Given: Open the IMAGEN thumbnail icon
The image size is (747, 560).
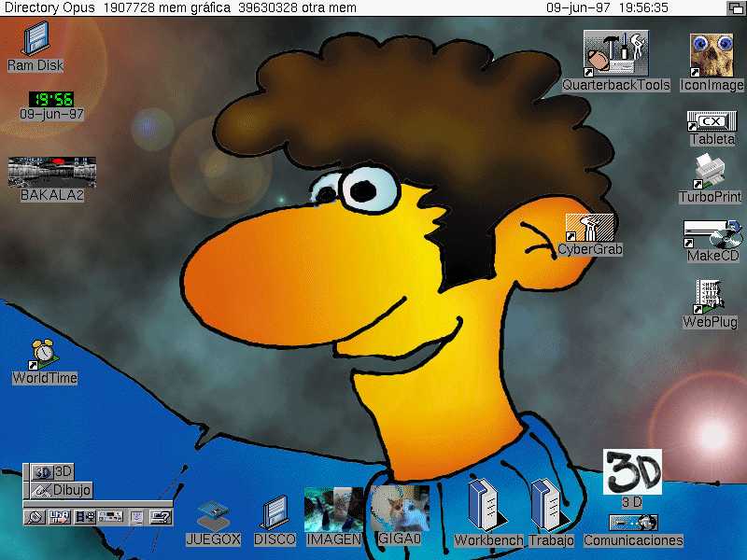Looking at the screenshot, I should tap(333, 511).
